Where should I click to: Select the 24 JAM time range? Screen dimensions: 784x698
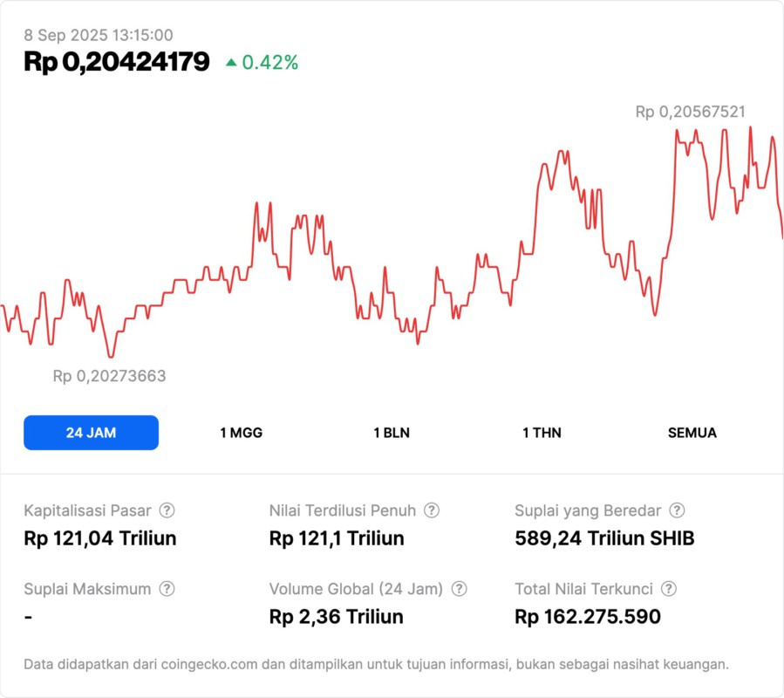[x=91, y=433]
